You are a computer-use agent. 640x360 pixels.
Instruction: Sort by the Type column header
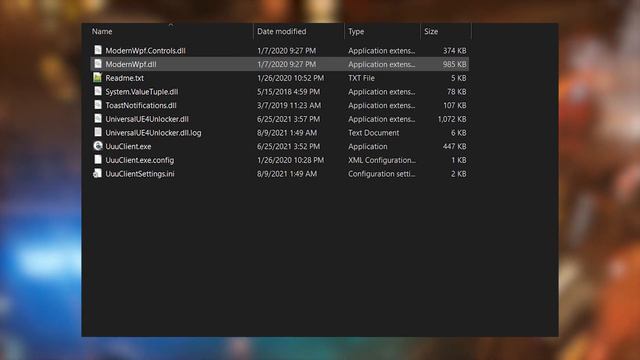point(356,31)
